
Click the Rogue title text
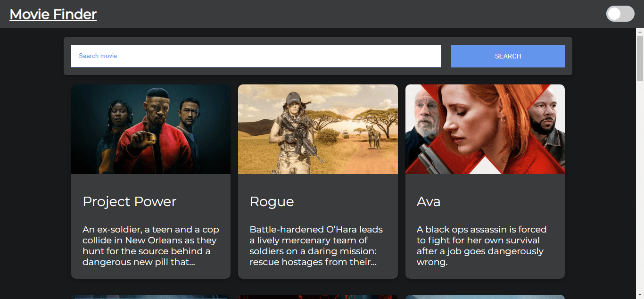tap(272, 201)
